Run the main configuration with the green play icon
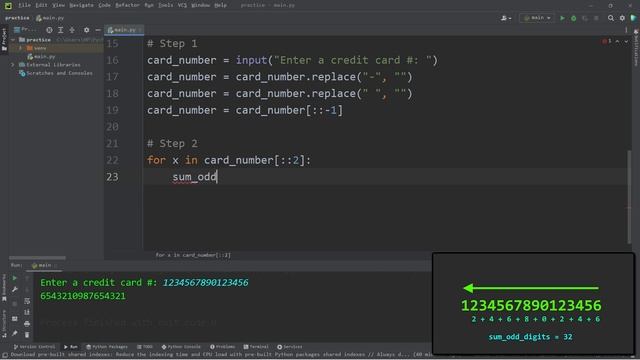This screenshot has height=360, width=640. point(562,18)
